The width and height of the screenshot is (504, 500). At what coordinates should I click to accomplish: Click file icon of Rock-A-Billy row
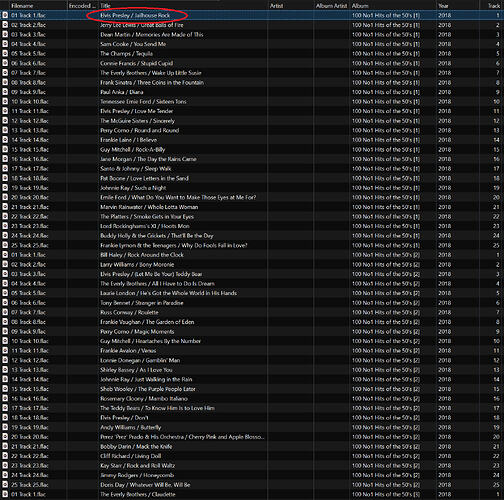pos(5,150)
